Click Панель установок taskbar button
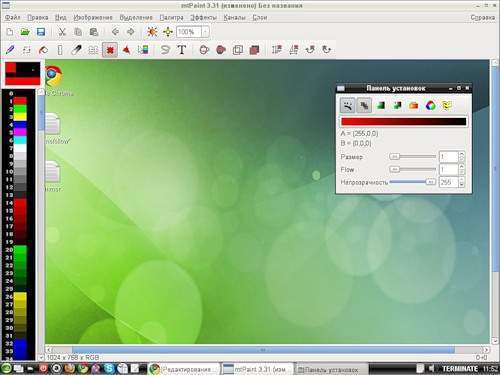The width and height of the screenshot is (500, 375). 332,369
